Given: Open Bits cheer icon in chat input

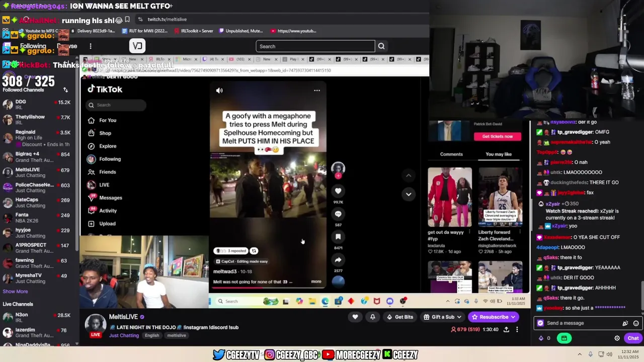Looking at the screenshot, I should click(625, 323).
